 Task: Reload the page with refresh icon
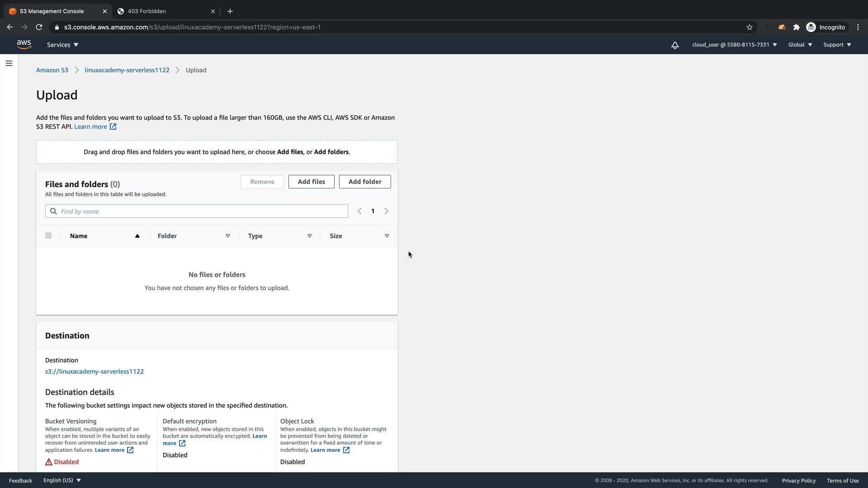coord(39,27)
